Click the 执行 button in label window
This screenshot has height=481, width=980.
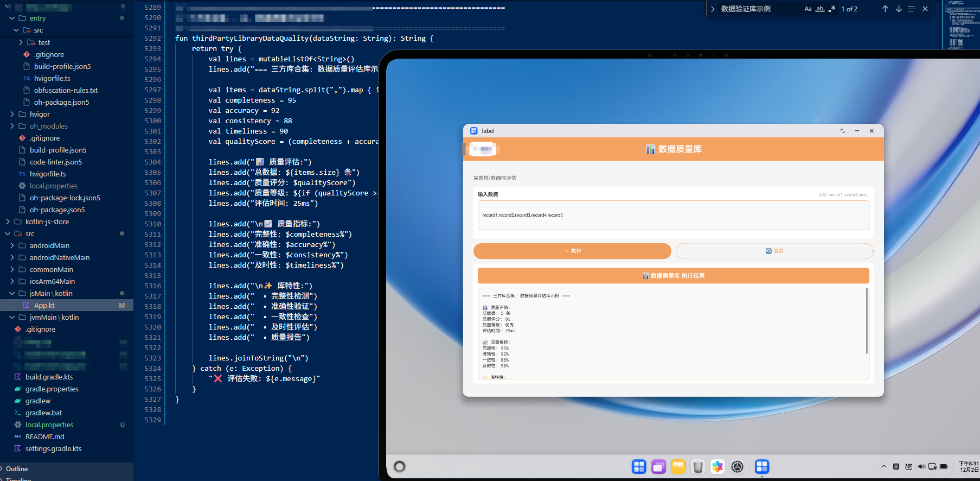point(572,251)
